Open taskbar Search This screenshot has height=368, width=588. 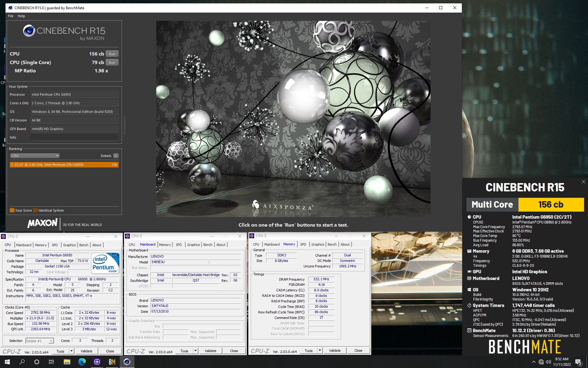coord(22,362)
